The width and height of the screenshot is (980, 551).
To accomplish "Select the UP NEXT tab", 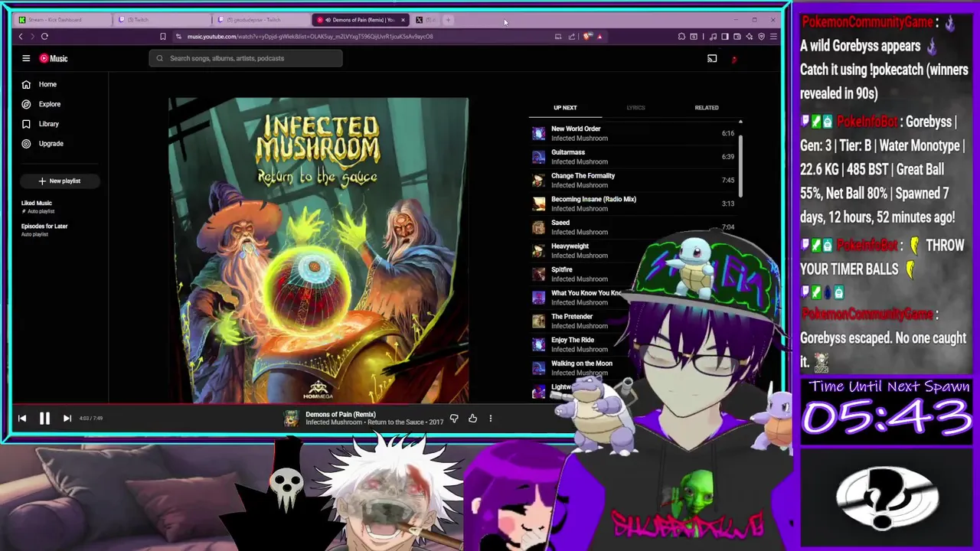I will 565,108.
